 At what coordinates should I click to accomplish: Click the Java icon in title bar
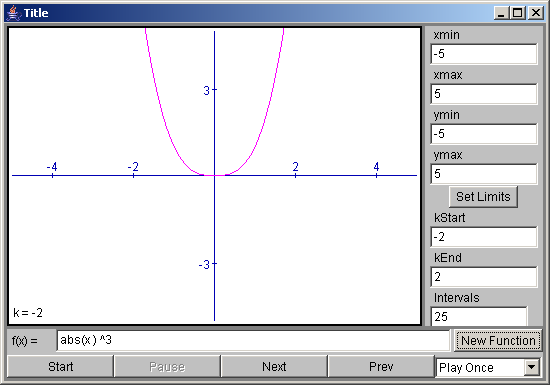coord(13,13)
